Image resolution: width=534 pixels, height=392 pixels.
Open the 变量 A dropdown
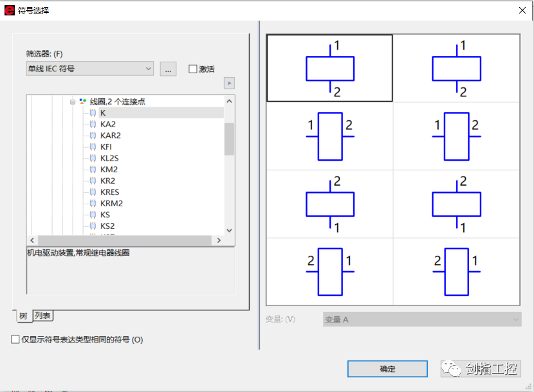421,319
